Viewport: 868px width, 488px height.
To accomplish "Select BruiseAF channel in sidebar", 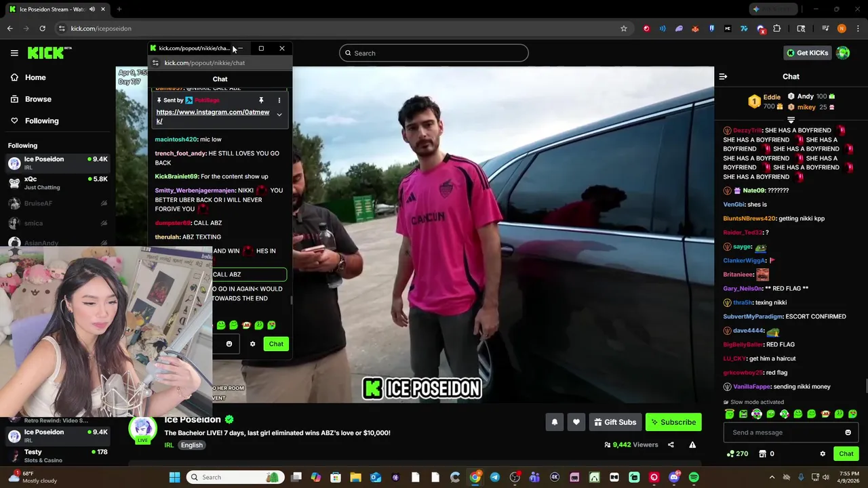I will (x=58, y=203).
